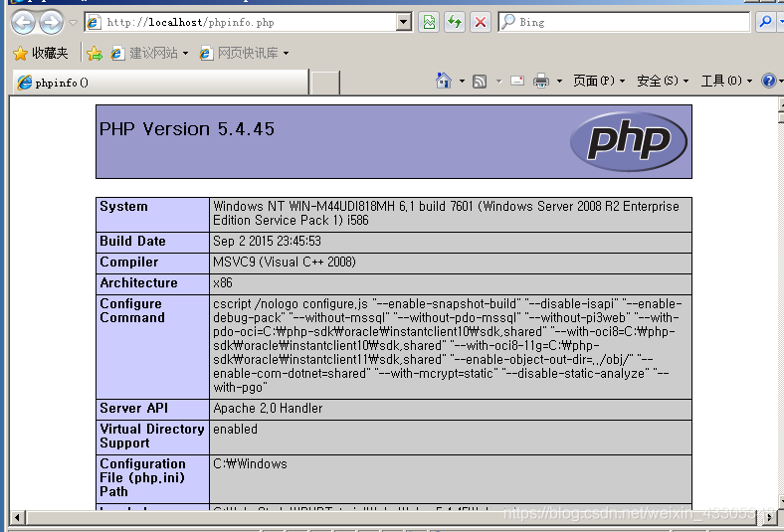Expand the address bar URL history dropdown
Image resolution: width=784 pixels, height=532 pixels.
coord(404,22)
